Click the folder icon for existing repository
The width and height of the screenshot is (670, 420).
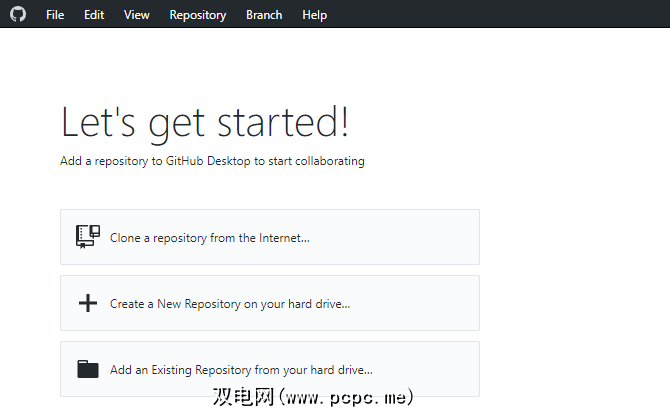coord(88,369)
